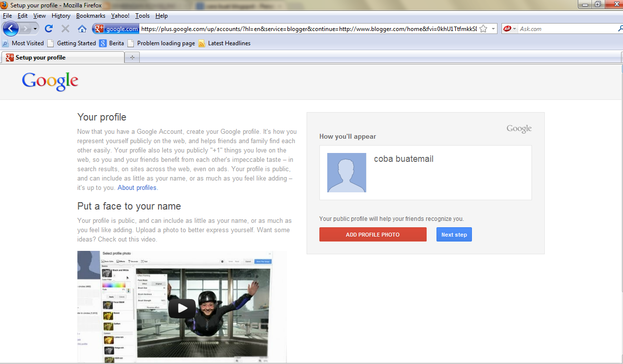Screen dimensions: 623x364
Task: Click the coba buatemail profile name
Action: pyautogui.click(x=404, y=159)
